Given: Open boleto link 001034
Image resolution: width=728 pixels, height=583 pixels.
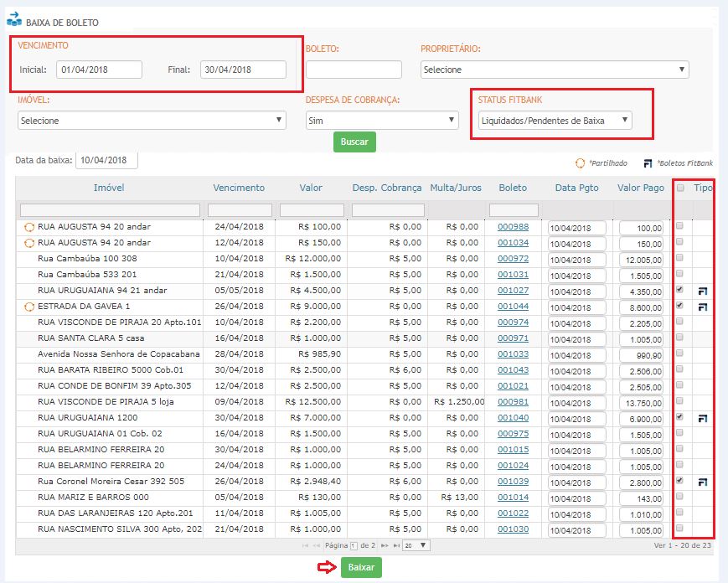Looking at the screenshot, I should (513, 243).
